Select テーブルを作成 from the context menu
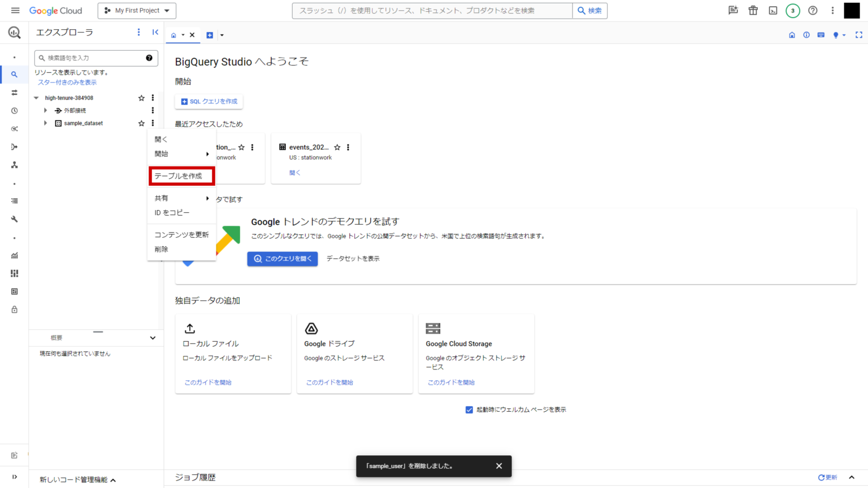Image resolution: width=868 pixels, height=488 pixels. 181,176
